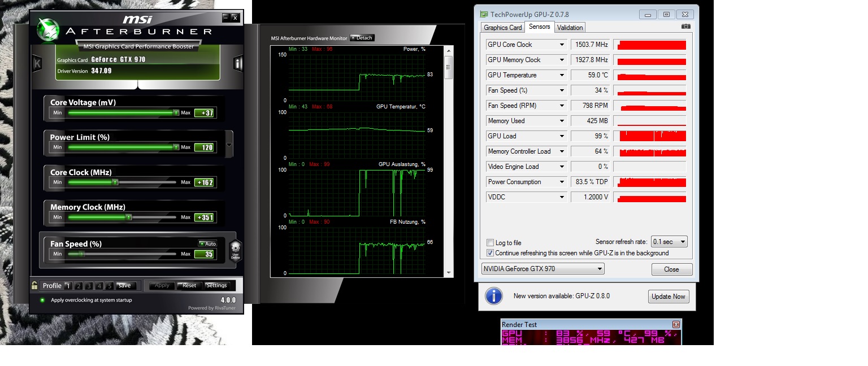Expand the Power Limit options arrow
Screen dimensions: 868x366
tap(229, 145)
